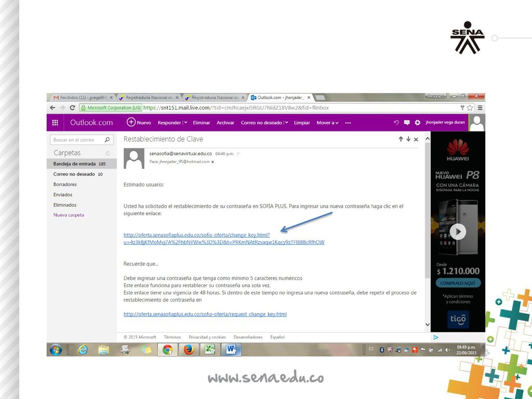This screenshot has height=399, width=532.
Task: Click the Términos footer link
Action: click(x=172, y=337)
